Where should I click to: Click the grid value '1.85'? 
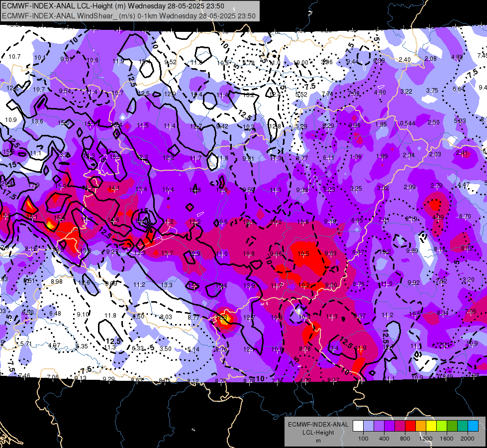pos(381,124)
